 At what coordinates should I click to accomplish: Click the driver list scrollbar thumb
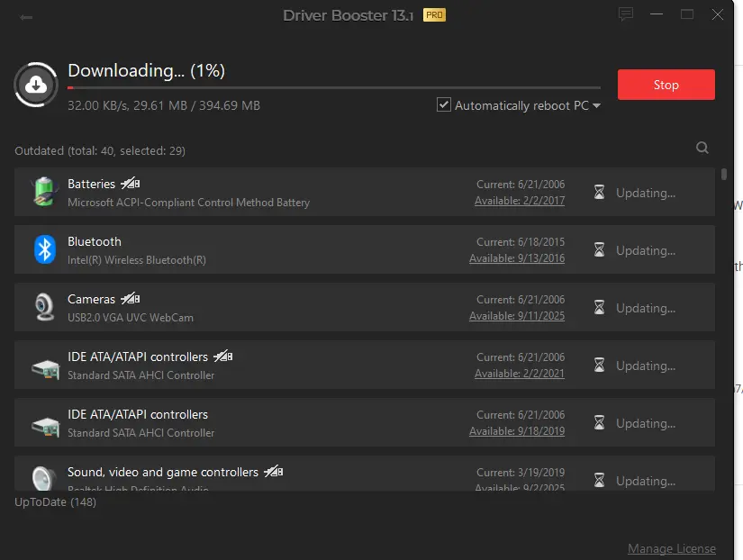tap(723, 174)
